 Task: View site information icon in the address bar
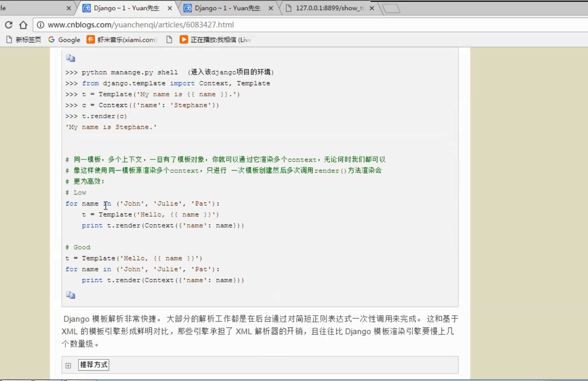click(x=40, y=25)
